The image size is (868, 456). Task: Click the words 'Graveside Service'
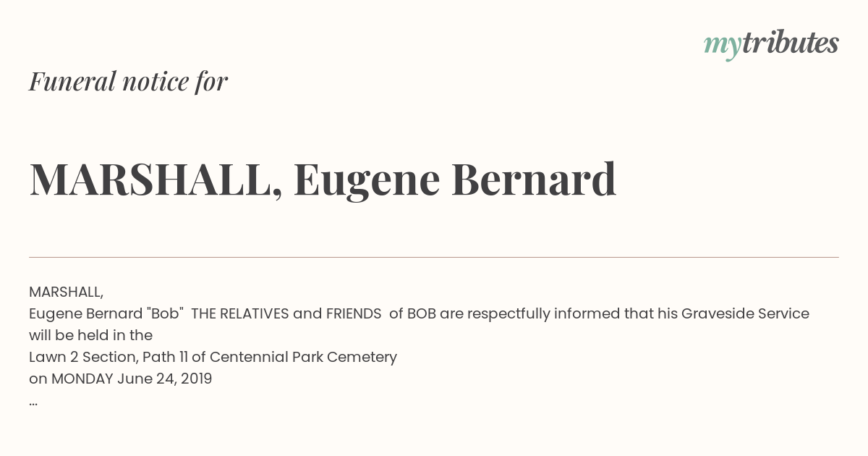pos(745,313)
